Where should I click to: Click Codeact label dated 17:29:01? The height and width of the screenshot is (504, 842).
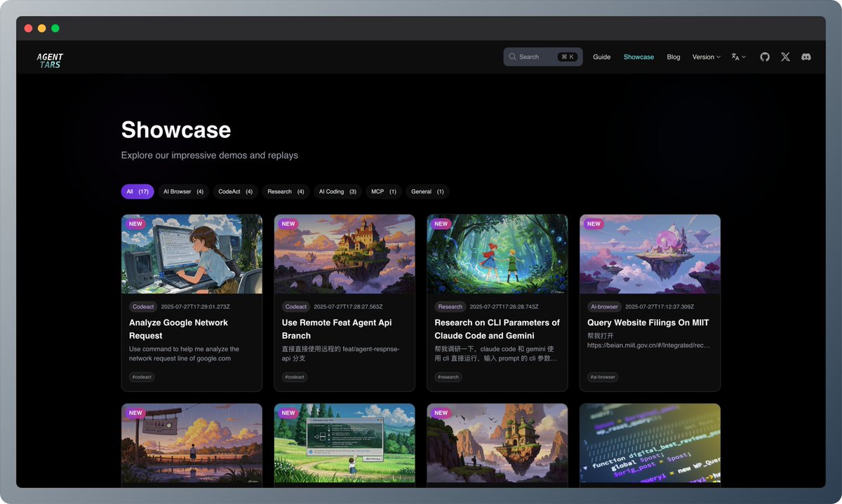pyautogui.click(x=143, y=306)
